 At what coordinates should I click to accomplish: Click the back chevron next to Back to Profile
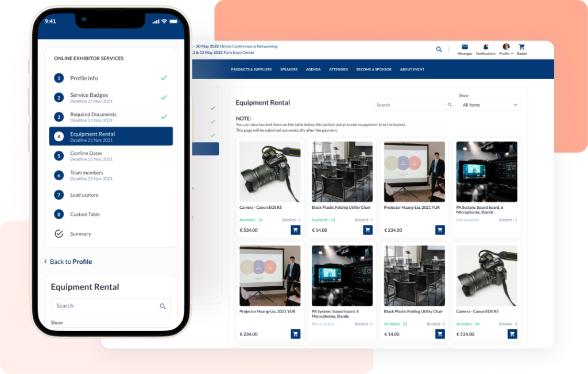click(45, 261)
